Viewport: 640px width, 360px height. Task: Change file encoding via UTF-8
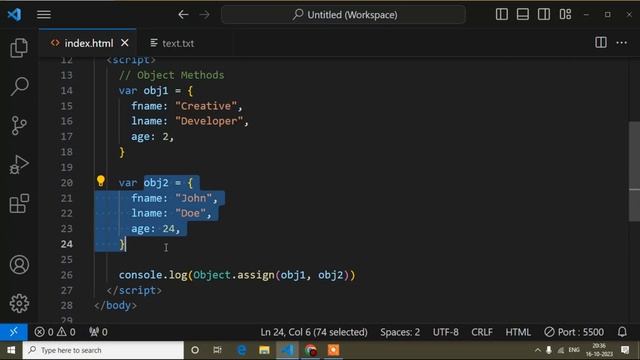(x=445, y=332)
